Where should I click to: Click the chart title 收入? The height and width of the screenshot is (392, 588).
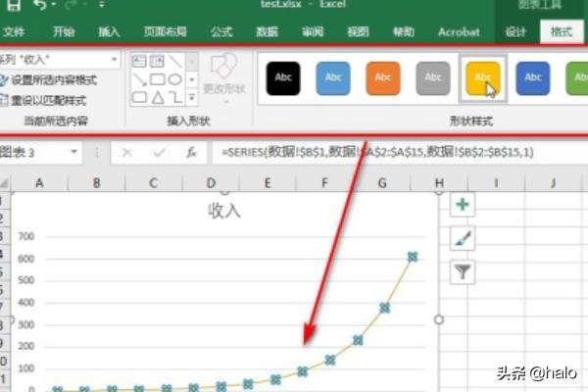tap(224, 211)
